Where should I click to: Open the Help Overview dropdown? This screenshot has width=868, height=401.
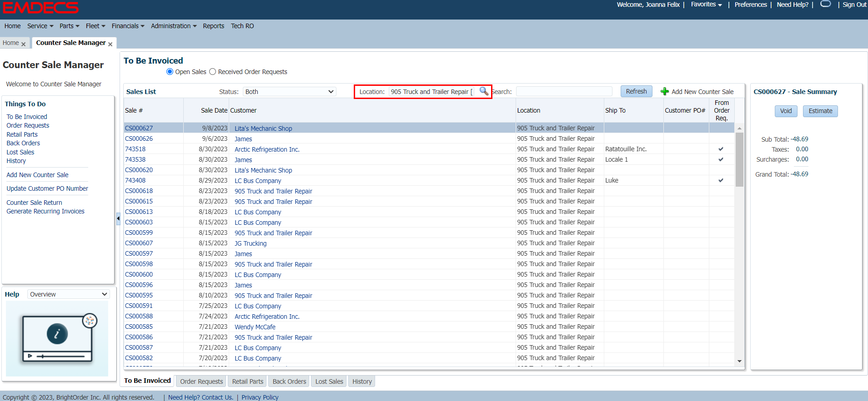pyautogui.click(x=69, y=294)
